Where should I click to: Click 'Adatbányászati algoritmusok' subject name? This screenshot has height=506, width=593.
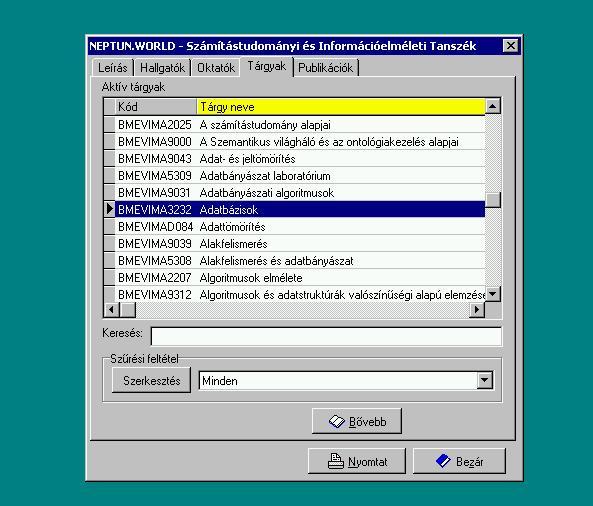click(x=267, y=193)
